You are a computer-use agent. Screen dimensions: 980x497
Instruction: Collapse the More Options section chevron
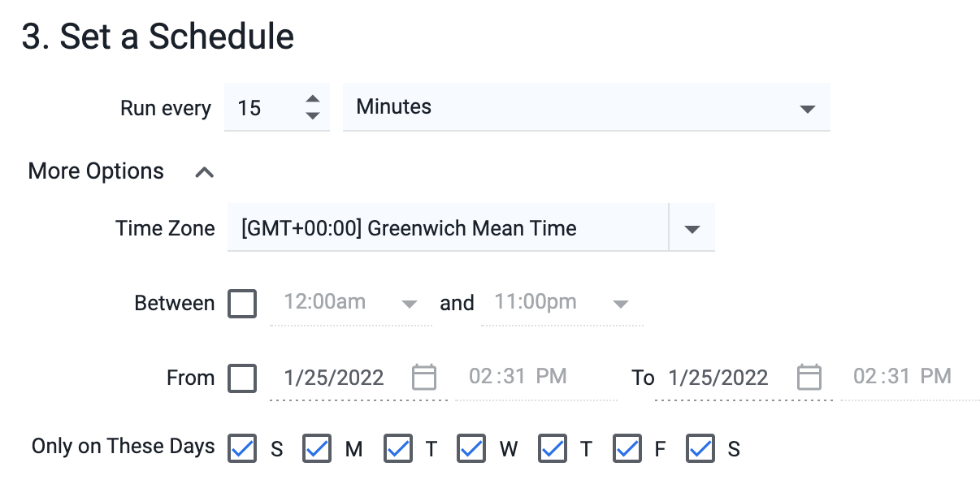(205, 172)
